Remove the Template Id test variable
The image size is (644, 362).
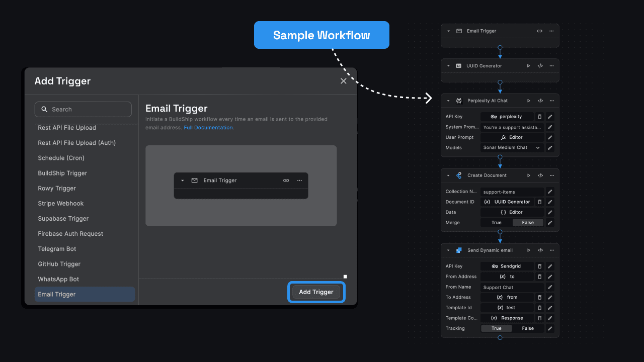[x=539, y=308]
